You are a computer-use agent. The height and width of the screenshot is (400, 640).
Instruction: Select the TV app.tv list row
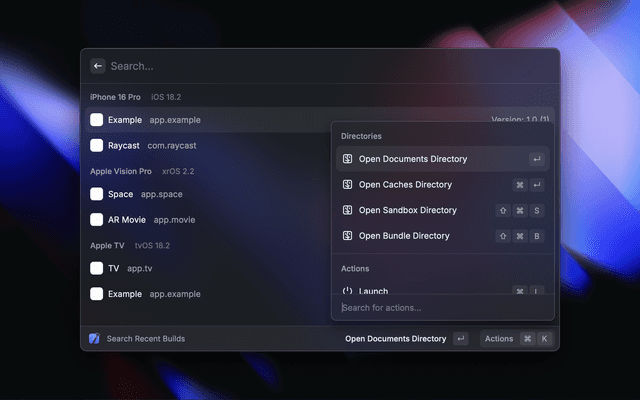200,268
